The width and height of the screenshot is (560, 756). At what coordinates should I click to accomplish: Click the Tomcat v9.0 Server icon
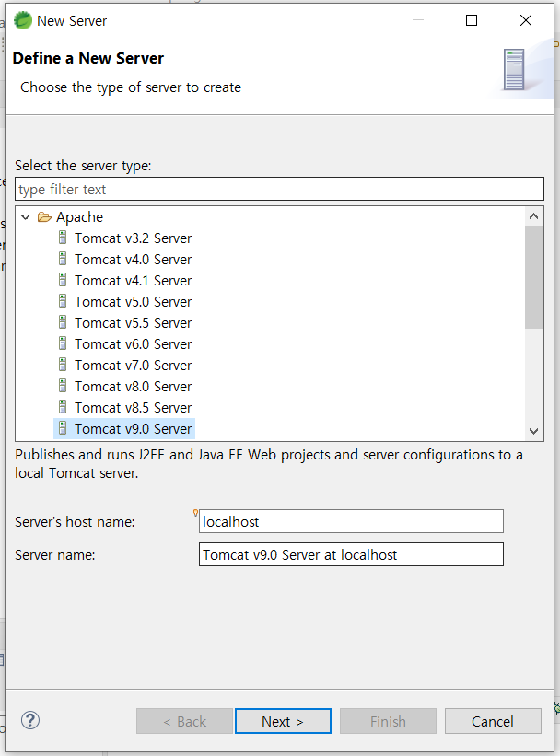click(x=63, y=428)
